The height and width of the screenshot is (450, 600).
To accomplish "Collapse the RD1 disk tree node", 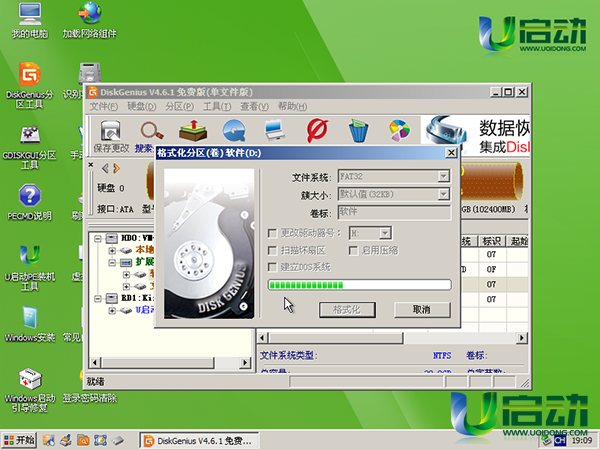I will [98, 298].
